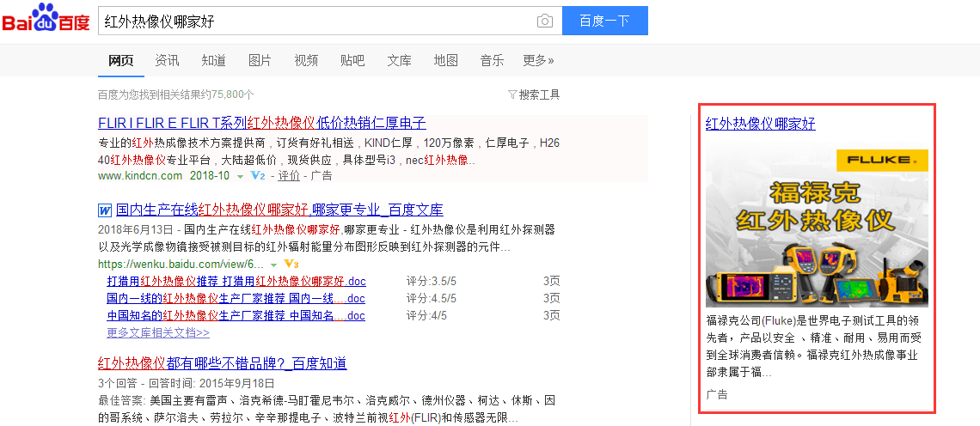This screenshot has height=426, width=980.
Task: Click 评分:4.5/5 rating text
Action: (432, 298)
